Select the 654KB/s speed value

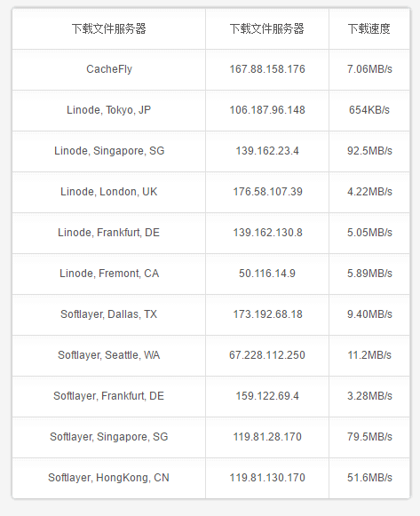click(369, 110)
